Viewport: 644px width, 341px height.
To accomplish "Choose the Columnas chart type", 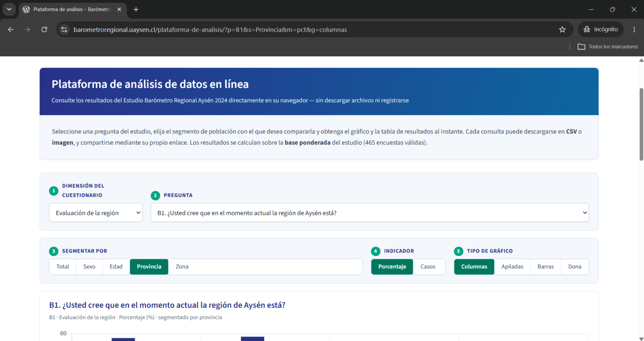I will pyautogui.click(x=474, y=267).
